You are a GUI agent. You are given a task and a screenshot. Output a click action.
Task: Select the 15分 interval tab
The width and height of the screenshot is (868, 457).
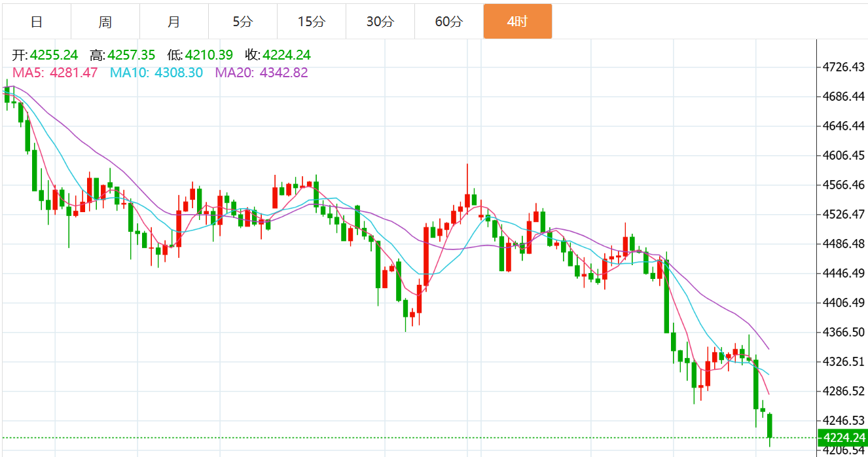pos(312,22)
